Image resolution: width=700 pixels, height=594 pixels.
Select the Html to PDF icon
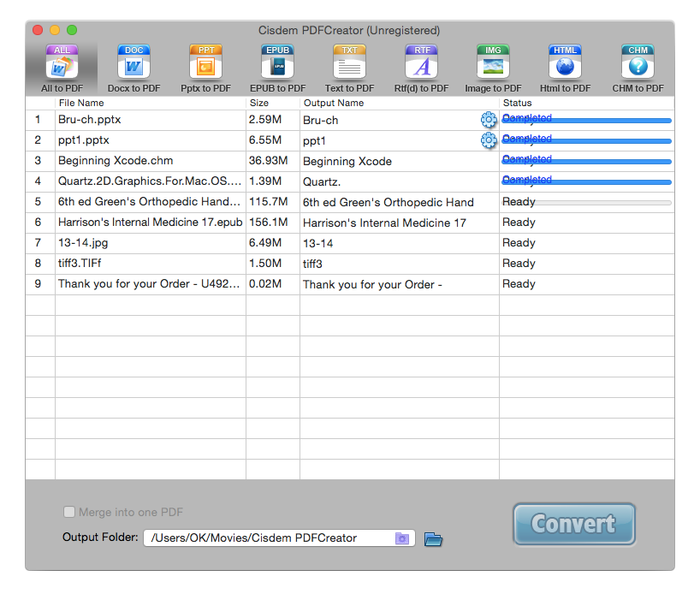[565, 68]
